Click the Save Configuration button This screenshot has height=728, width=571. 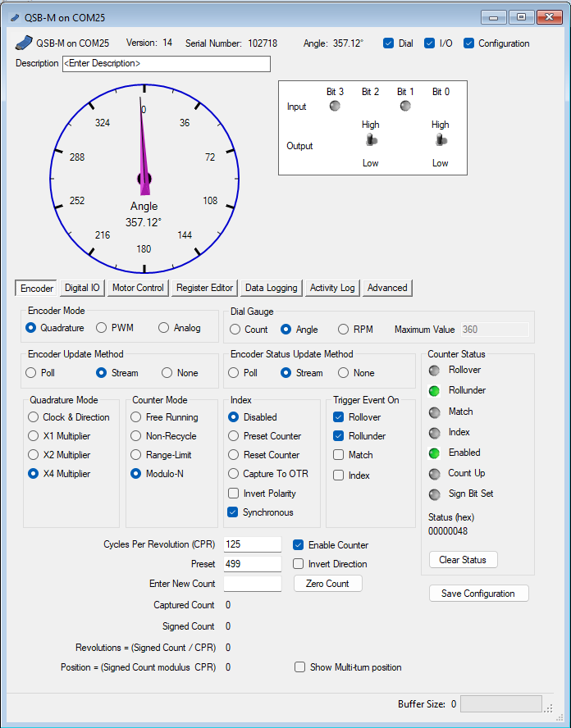(478, 594)
